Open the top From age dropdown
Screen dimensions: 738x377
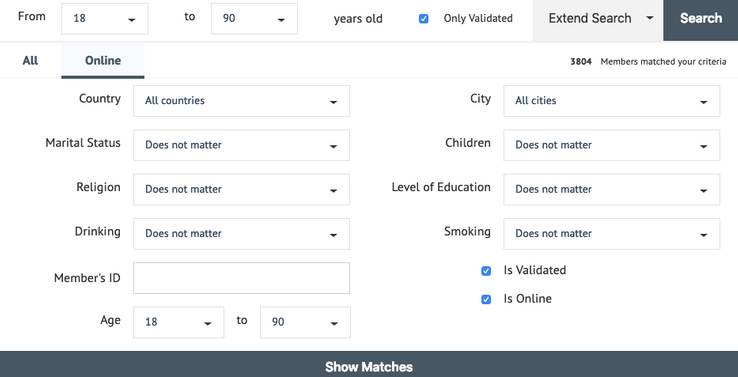(x=104, y=19)
